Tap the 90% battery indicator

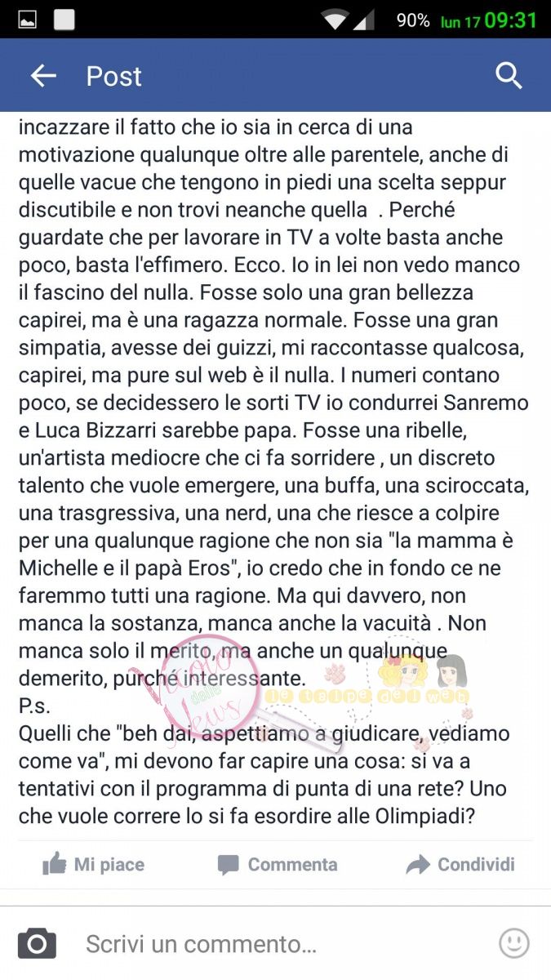[413, 20]
